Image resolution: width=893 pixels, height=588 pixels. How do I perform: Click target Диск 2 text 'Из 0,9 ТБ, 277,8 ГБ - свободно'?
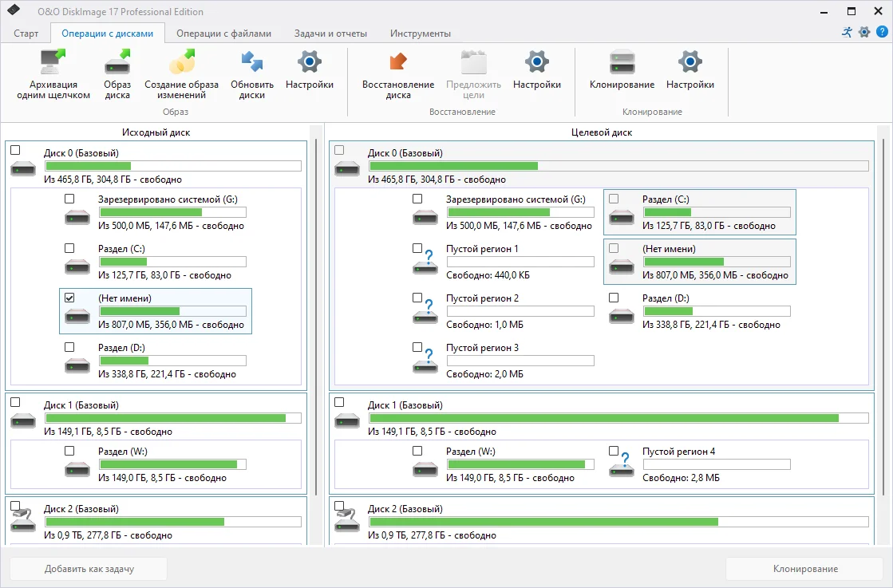point(432,535)
